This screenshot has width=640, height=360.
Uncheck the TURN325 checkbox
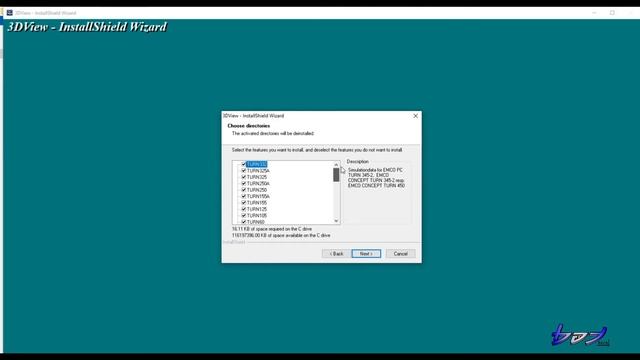244,177
